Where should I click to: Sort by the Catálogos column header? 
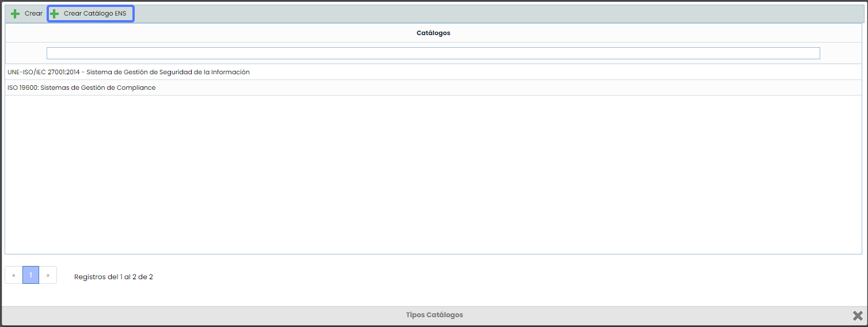point(433,33)
